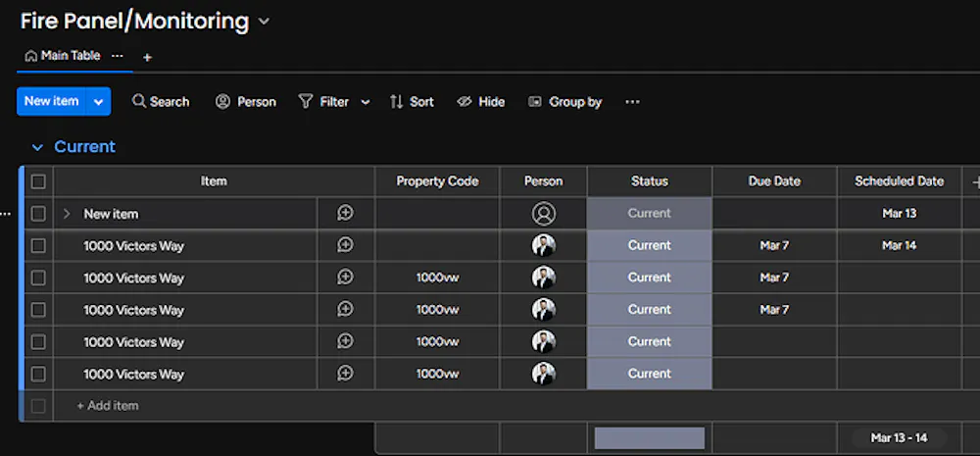Click the New item button

coord(51,102)
